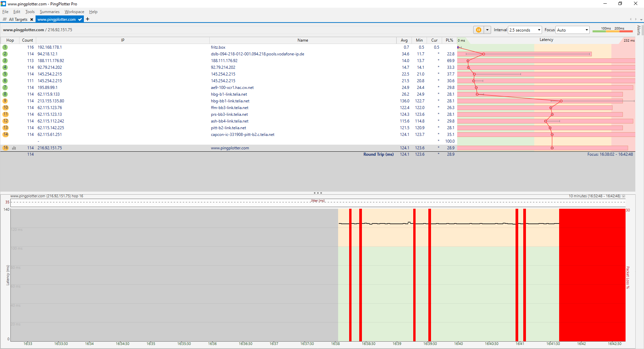Image resolution: width=644 pixels, height=349 pixels.
Task: Click the hop 1 green circle icon
Action: (5, 47)
